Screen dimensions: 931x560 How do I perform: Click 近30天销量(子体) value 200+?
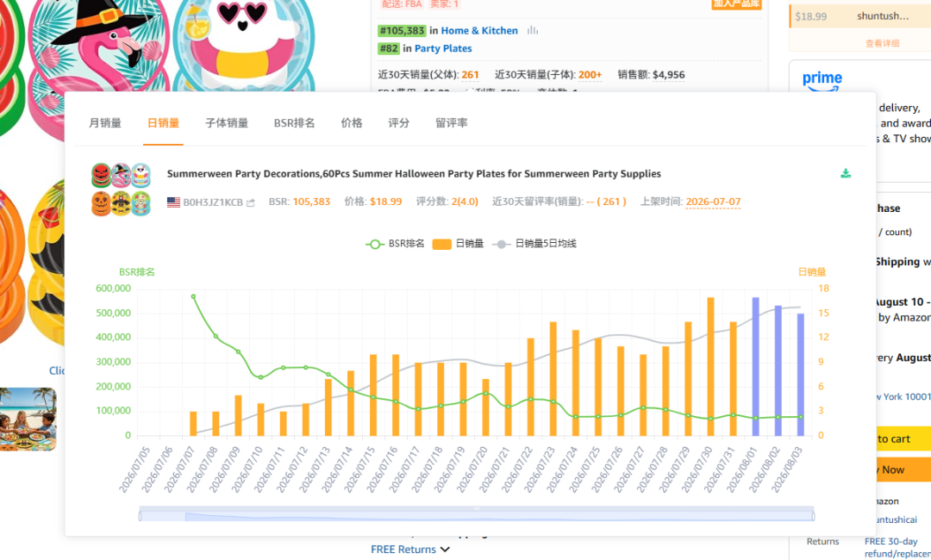590,75
